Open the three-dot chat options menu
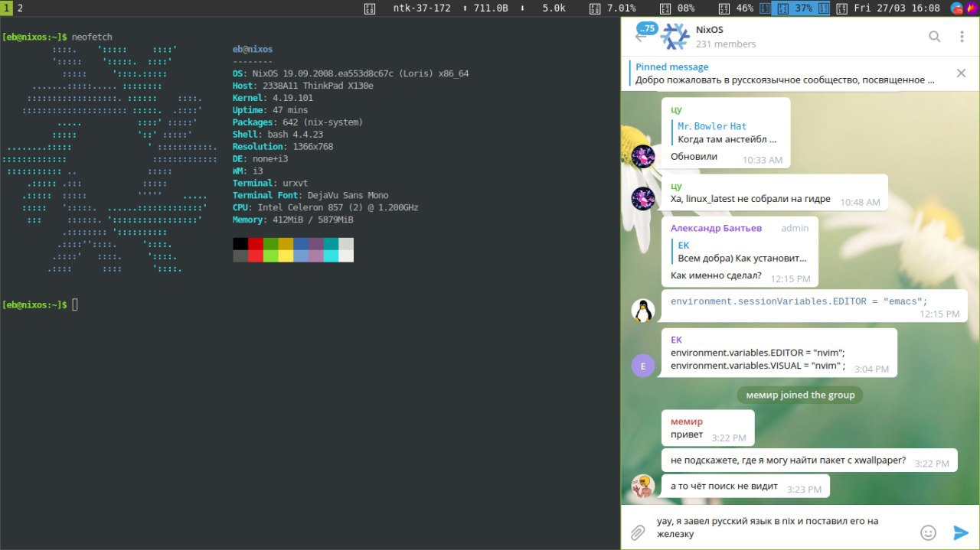The image size is (980, 550). tap(962, 36)
